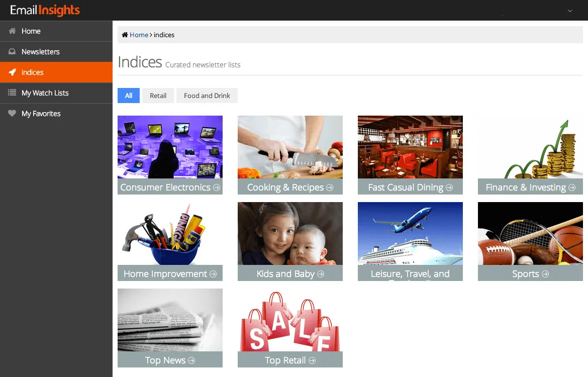
Task: Show the Food and Drink category
Action: tap(207, 96)
